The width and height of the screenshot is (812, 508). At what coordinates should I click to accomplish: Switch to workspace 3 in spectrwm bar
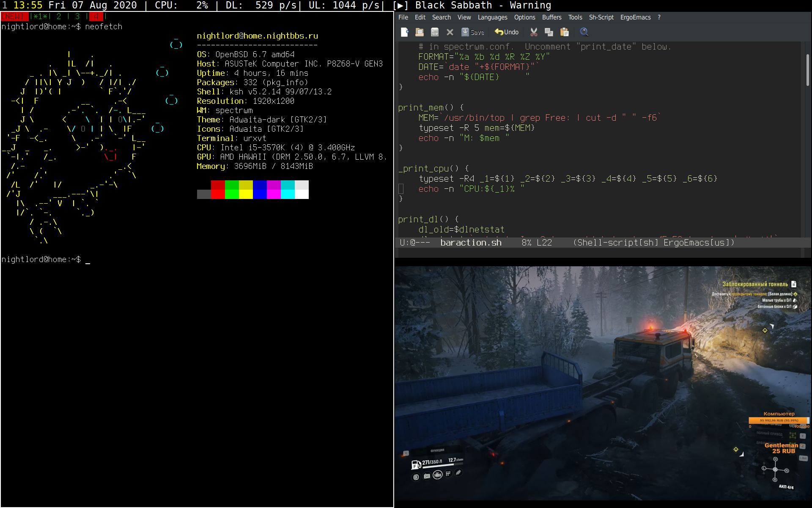click(77, 17)
